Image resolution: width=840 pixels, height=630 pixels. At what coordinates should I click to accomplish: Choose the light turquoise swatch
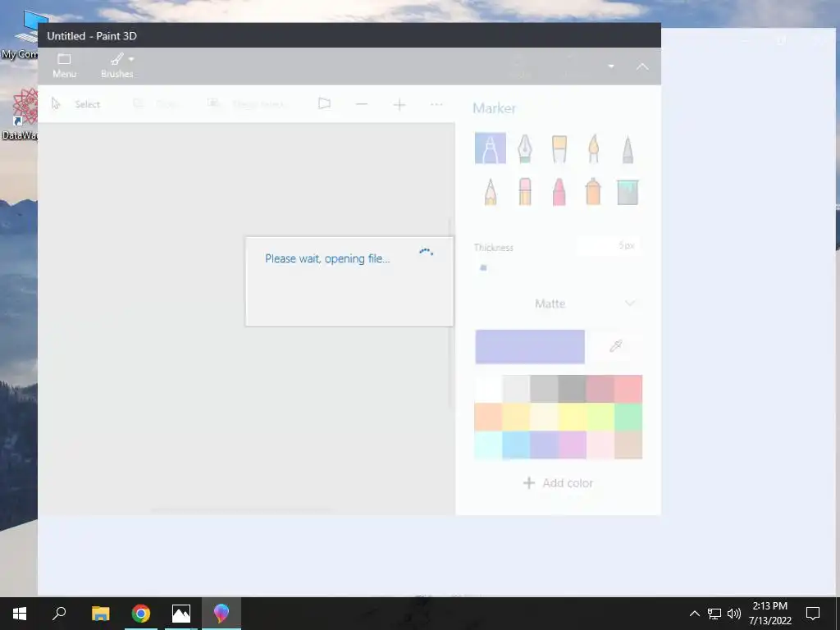pyautogui.click(x=488, y=445)
